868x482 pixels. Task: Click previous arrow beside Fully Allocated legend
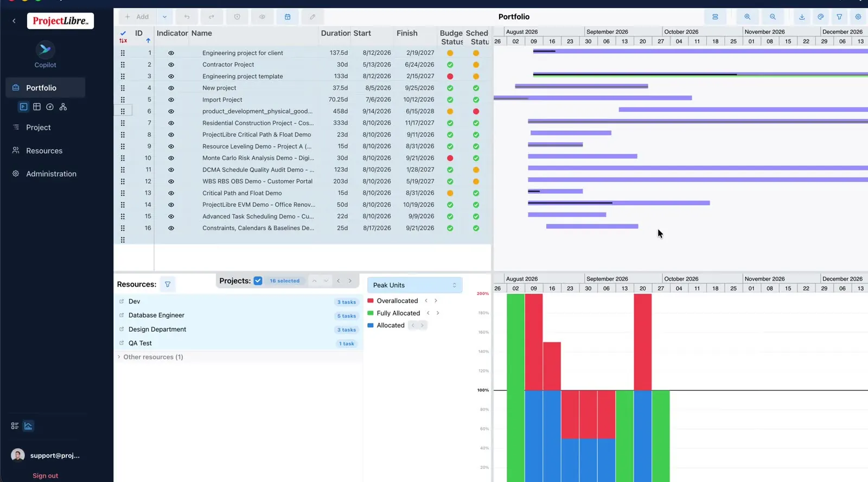coord(428,313)
